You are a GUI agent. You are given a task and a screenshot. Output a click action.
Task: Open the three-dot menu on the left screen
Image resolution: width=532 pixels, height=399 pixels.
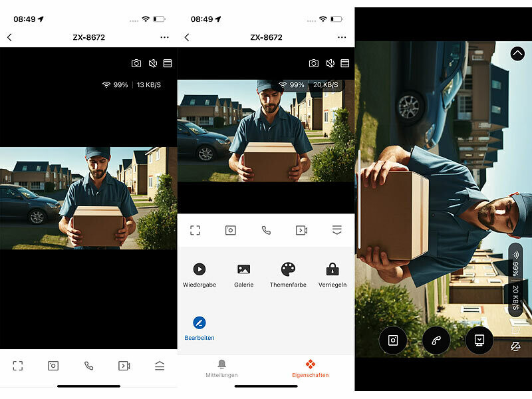point(164,37)
